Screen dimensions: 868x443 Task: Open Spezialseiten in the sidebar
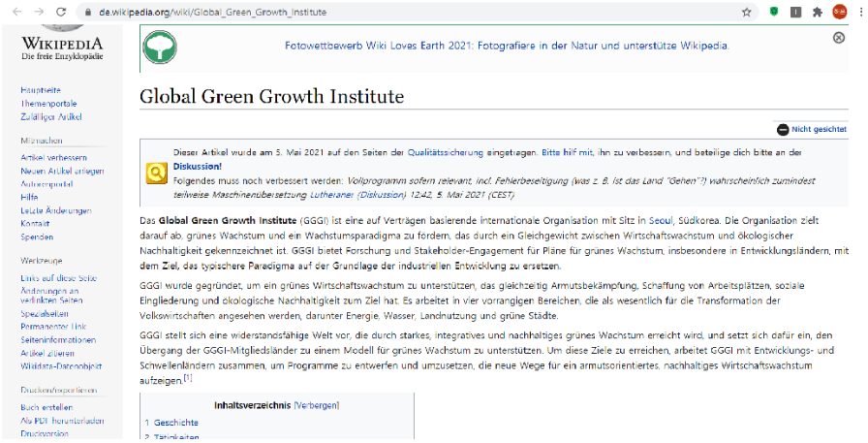pyautogui.click(x=45, y=313)
